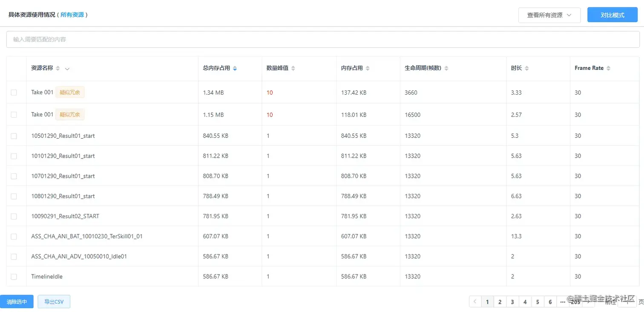Click the 对比模式 button
Screen dimensions: 644x312
612,14
